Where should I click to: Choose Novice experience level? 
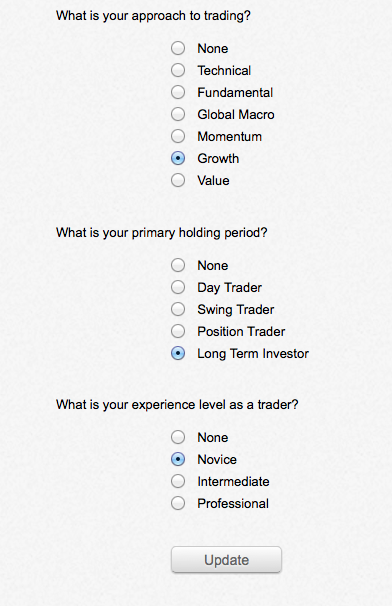pos(178,460)
